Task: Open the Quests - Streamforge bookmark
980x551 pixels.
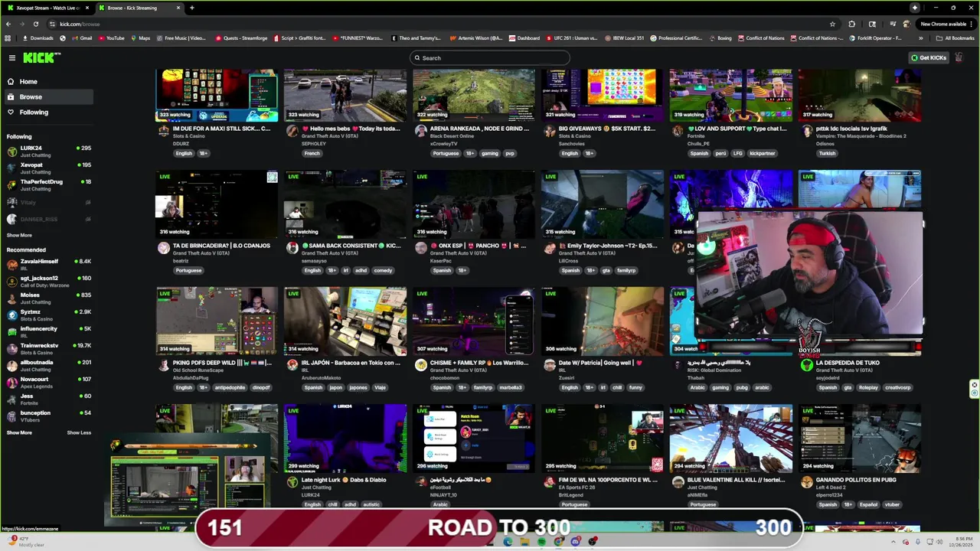Action: click(x=241, y=38)
